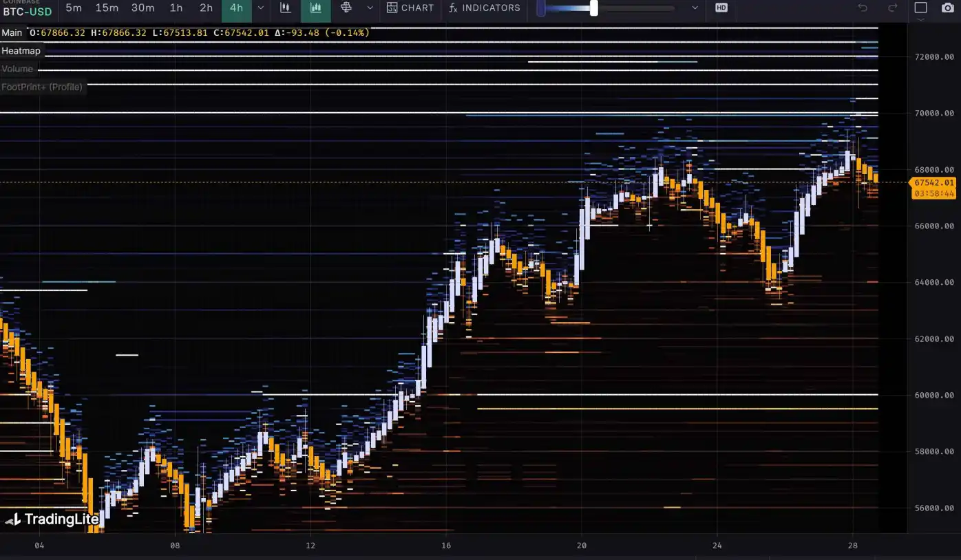
Task: Take a chart screenshot with camera icon
Action: click(x=948, y=8)
